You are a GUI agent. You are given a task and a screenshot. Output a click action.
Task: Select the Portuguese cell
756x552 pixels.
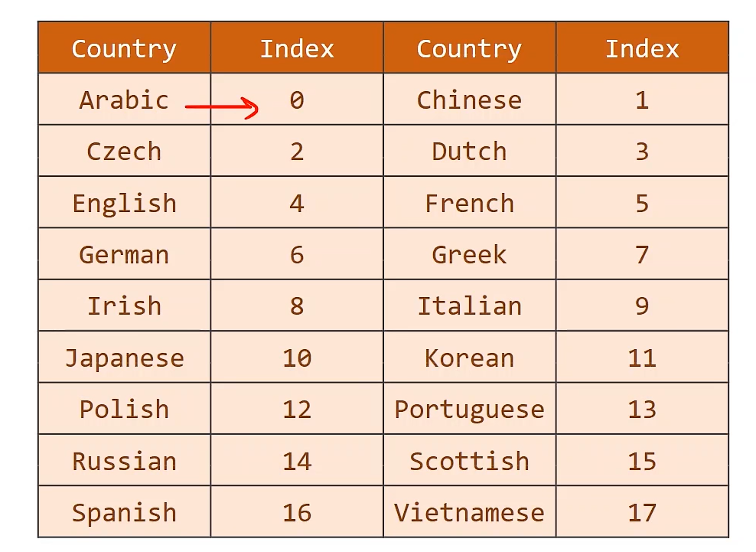[x=469, y=410]
